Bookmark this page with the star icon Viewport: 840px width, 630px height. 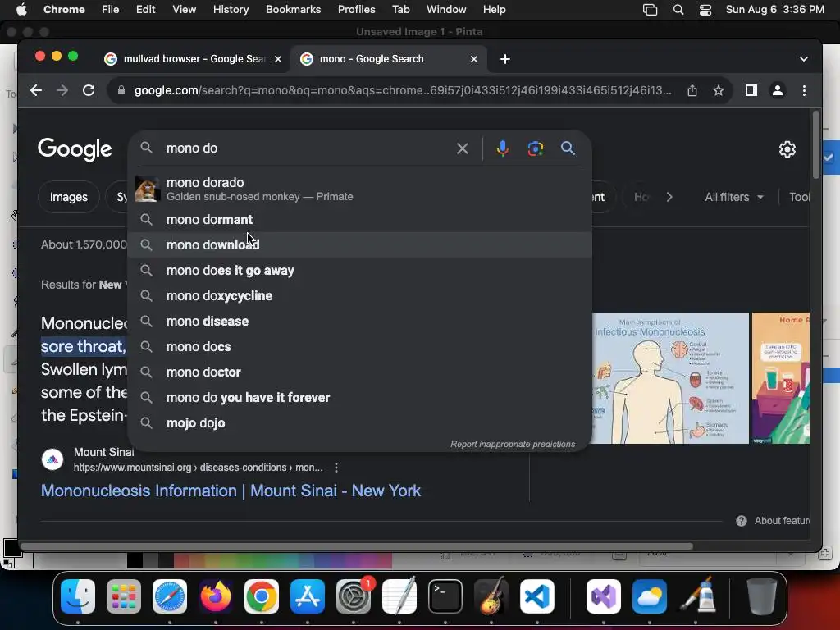(719, 90)
